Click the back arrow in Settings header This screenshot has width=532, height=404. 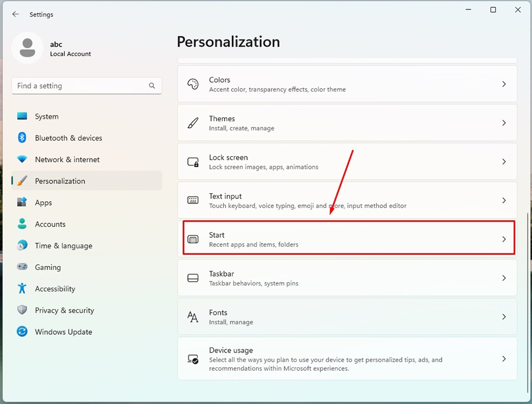click(x=16, y=14)
